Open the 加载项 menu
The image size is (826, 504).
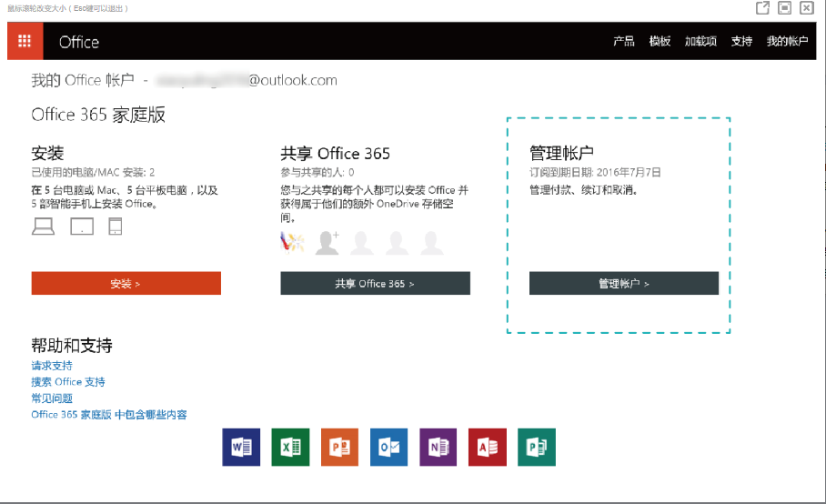click(700, 42)
